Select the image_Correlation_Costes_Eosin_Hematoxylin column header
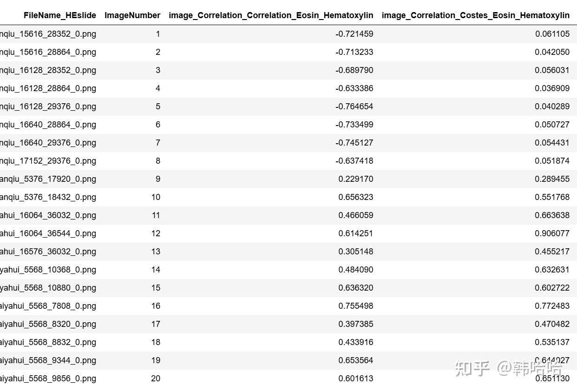Image resolution: width=577 pixels, height=392 pixels. (476, 15)
